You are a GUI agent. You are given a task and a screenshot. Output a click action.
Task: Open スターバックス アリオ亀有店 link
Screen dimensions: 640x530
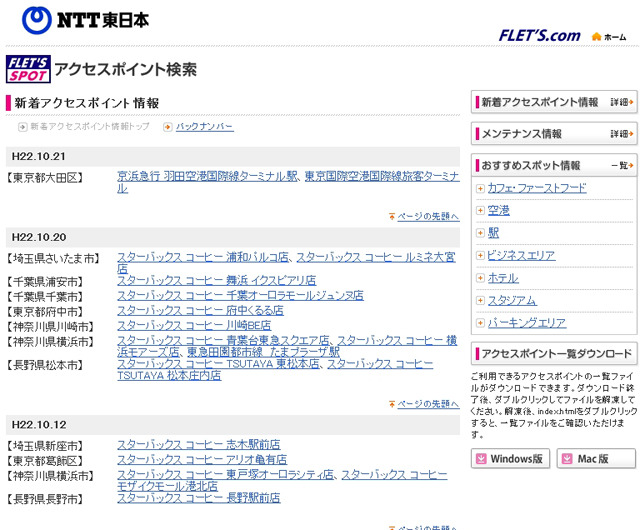click(202, 460)
